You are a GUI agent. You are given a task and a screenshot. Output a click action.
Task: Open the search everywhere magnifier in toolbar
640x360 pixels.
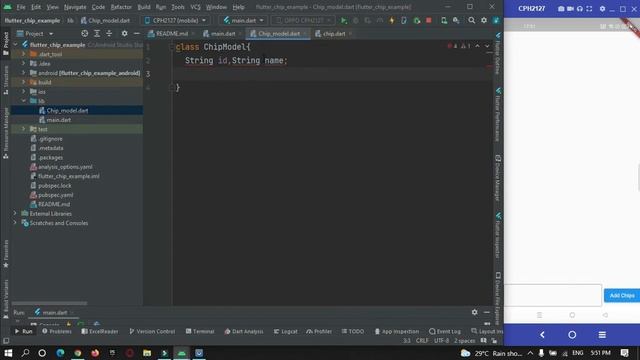point(471,20)
